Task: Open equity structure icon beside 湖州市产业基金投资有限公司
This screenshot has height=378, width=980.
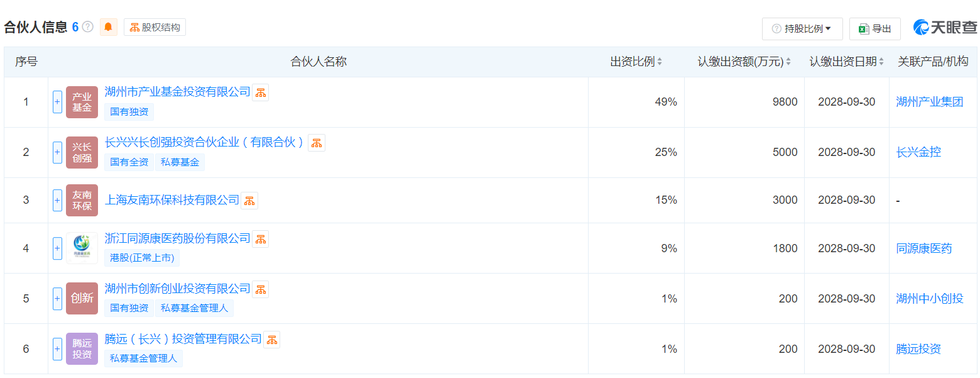Action: pos(261,92)
